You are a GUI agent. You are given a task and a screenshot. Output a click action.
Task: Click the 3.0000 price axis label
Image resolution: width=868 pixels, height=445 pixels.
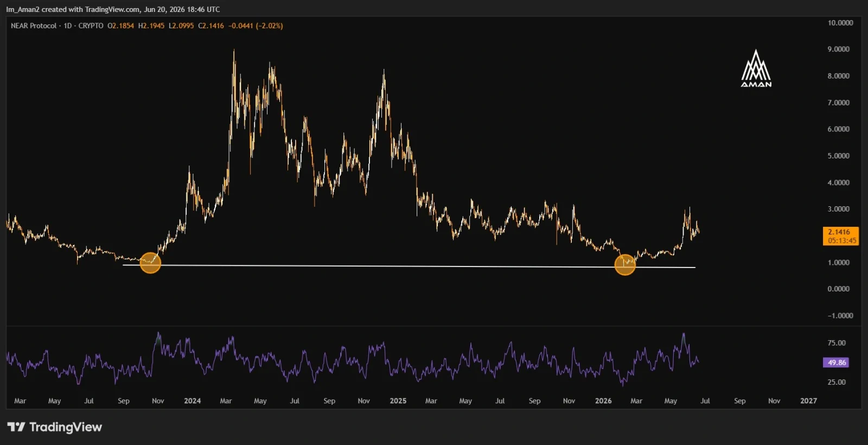tap(838, 209)
